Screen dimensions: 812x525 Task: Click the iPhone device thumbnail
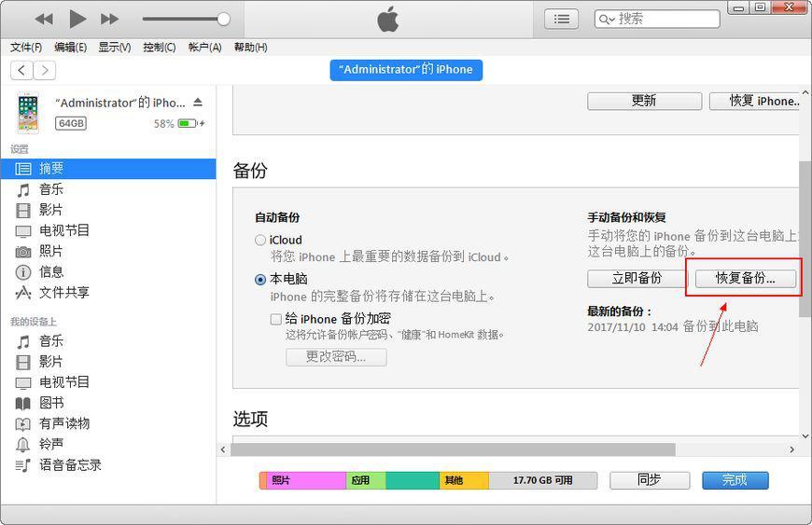point(28,113)
